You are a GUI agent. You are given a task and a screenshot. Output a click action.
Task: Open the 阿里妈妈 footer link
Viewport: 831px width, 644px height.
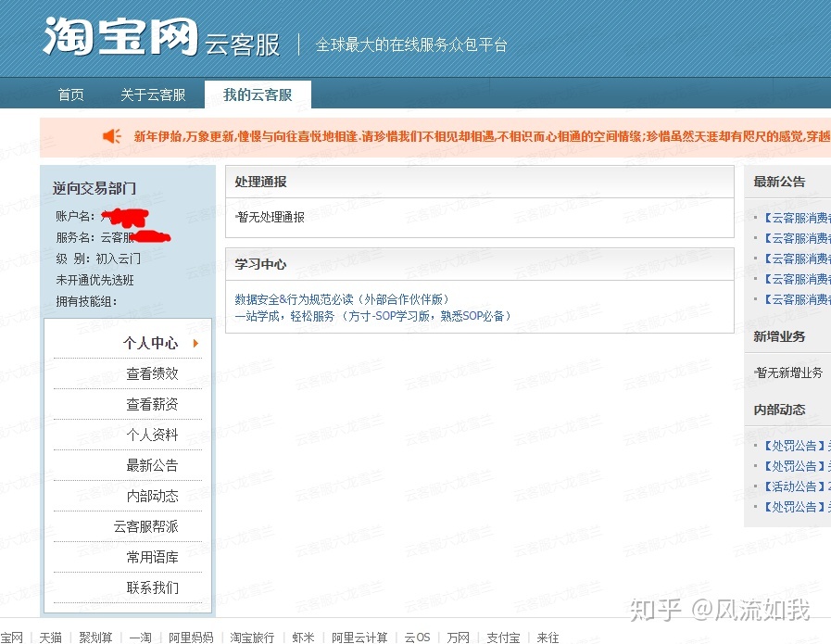pos(192,638)
